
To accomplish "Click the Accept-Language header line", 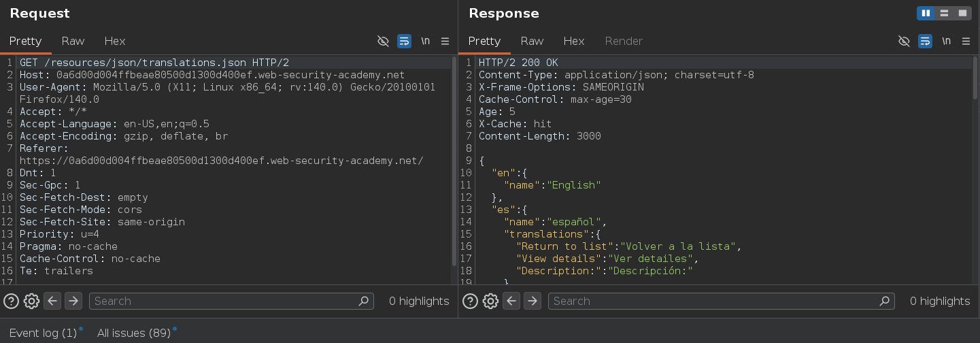I will point(114,124).
